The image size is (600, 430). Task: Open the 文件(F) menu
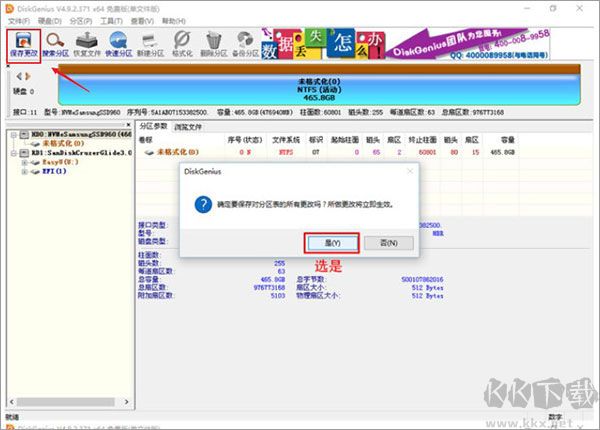pos(19,21)
